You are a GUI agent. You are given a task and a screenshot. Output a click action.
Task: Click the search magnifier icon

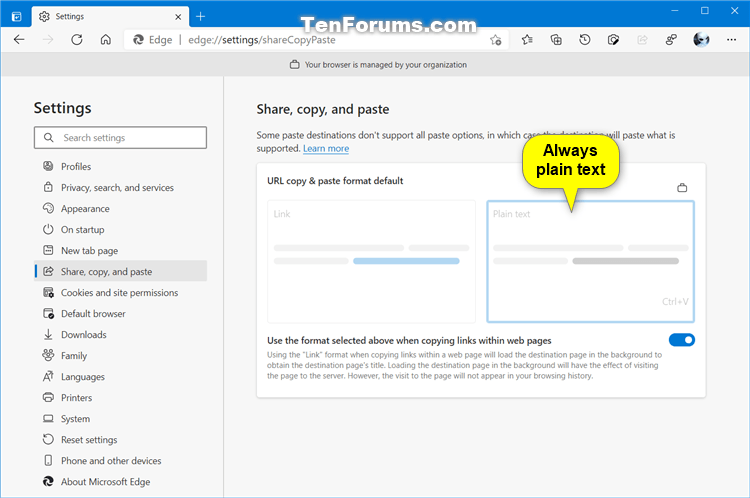[x=48, y=138]
